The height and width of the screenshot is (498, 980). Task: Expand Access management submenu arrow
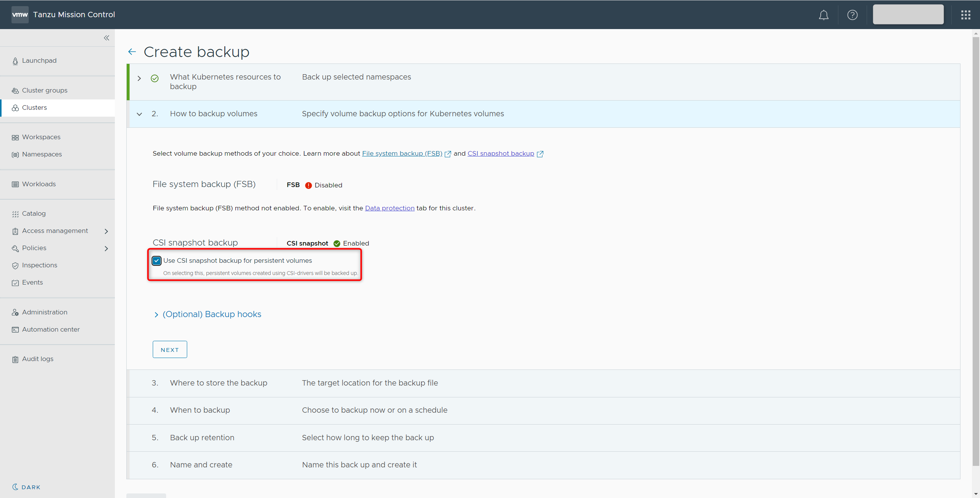pyautogui.click(x=106, y=231)
